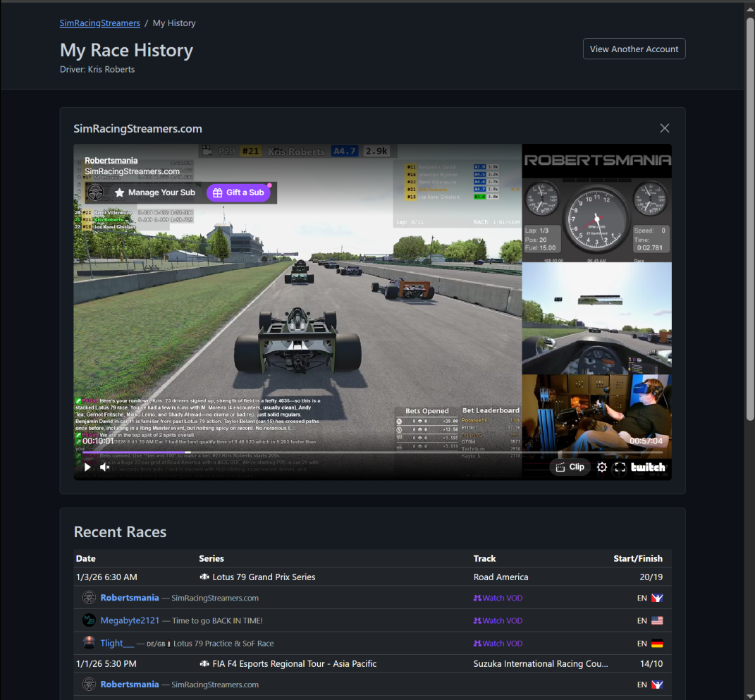Open Manage Your Sub option
This screenshot has width=755, height=700.
coord(154,192)
